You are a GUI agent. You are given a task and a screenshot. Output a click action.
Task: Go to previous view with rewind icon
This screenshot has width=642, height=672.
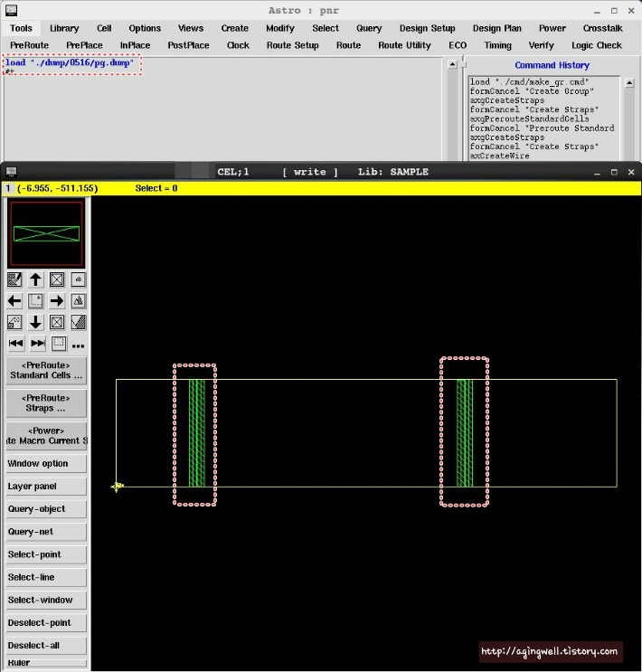pos(16,344)
